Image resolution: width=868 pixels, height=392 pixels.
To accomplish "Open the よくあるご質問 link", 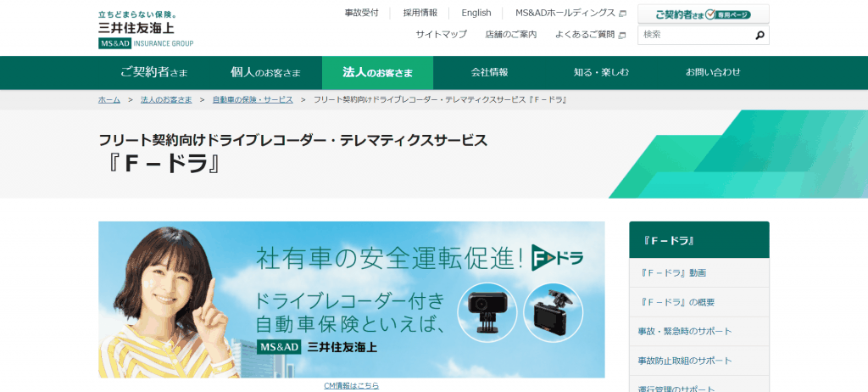I will [585, 35].
